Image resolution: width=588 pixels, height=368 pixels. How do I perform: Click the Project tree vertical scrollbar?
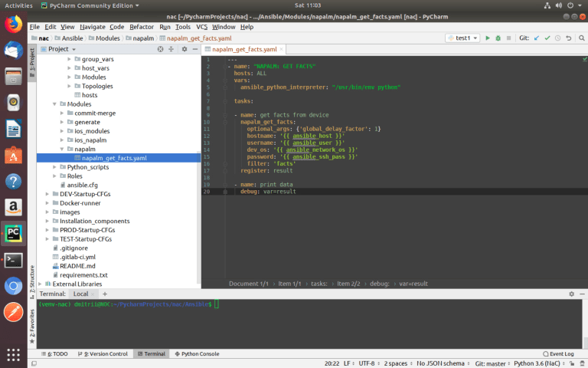pos(198,218)
